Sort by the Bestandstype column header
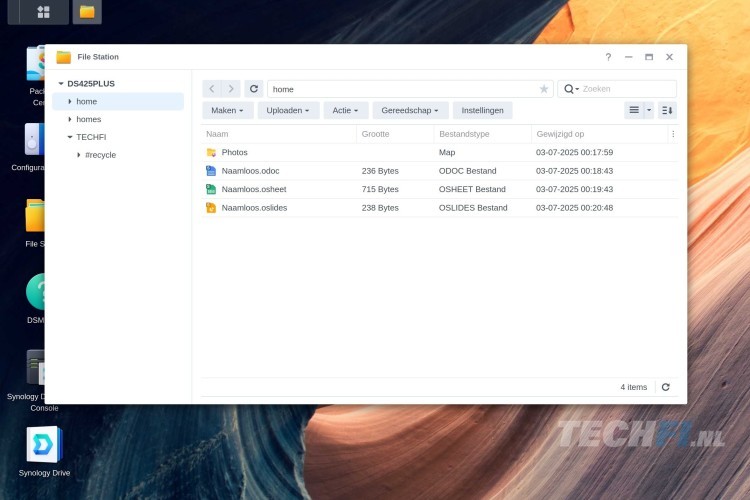 pyautogui.click(x=483, y=134)
